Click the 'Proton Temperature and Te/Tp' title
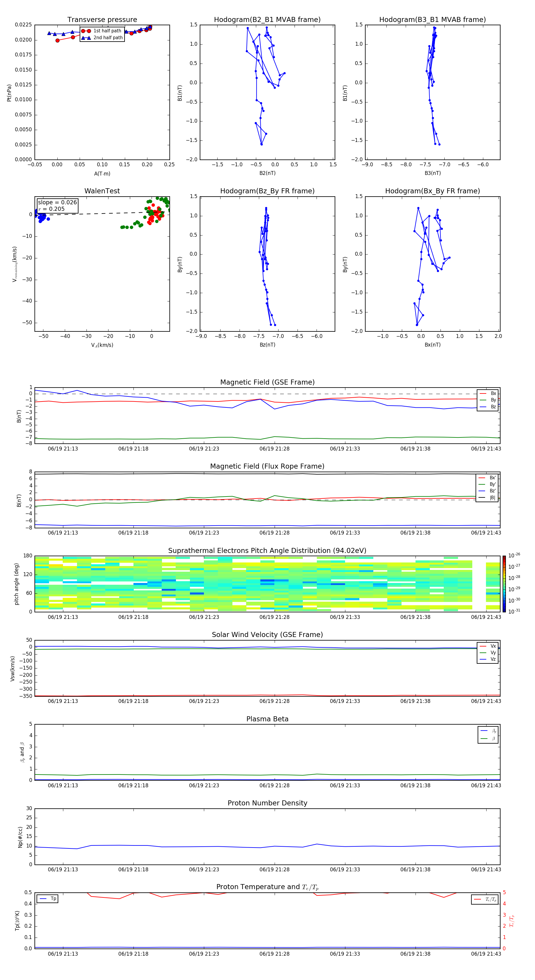Viewport: 535px width, 980px height. 267,887
